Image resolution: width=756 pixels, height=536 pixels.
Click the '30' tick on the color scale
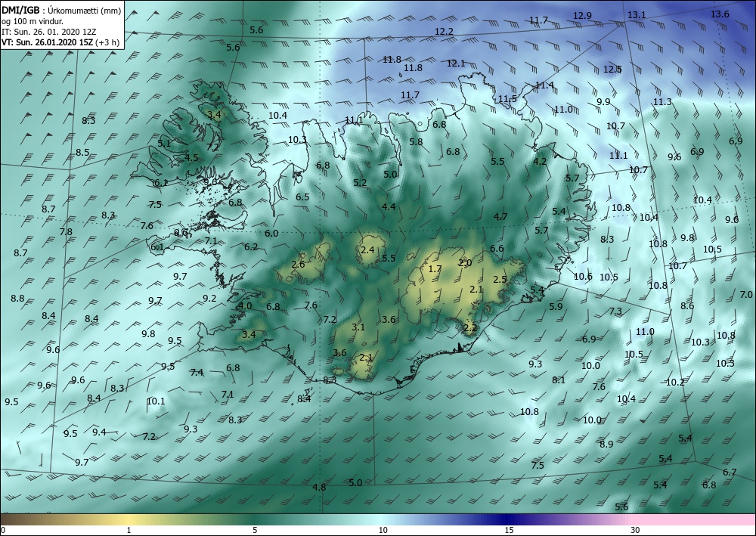point(636,530)
